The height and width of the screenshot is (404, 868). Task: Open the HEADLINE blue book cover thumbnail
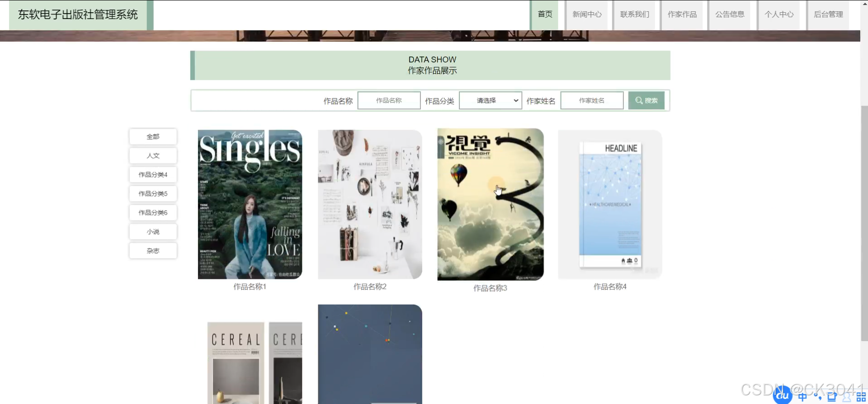click(x=610, y=204)
